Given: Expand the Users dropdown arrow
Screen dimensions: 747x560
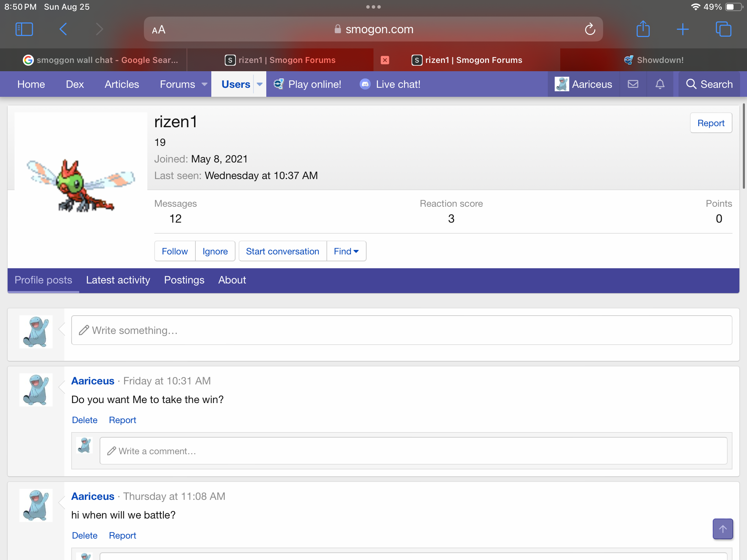Looking at the screenshot, I should click(260, 84).
